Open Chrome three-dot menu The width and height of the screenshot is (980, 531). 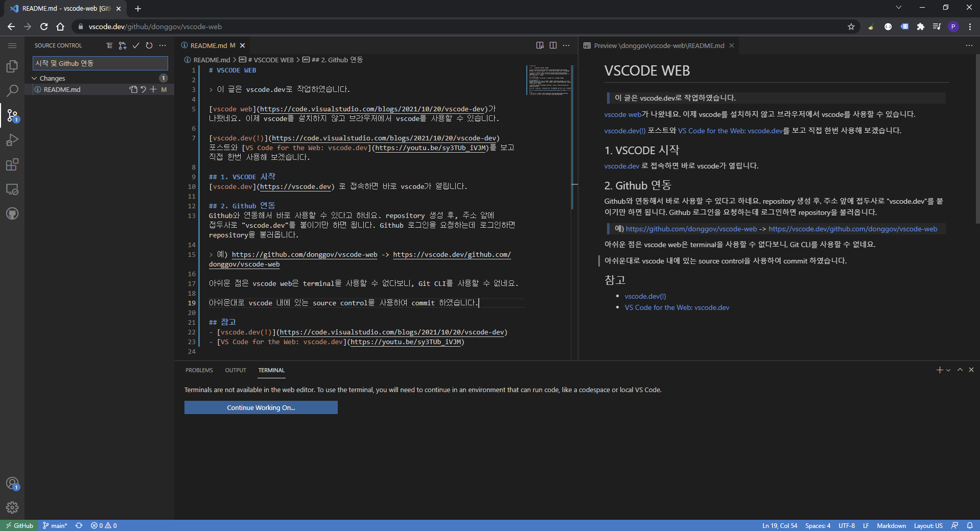(970, 27)
